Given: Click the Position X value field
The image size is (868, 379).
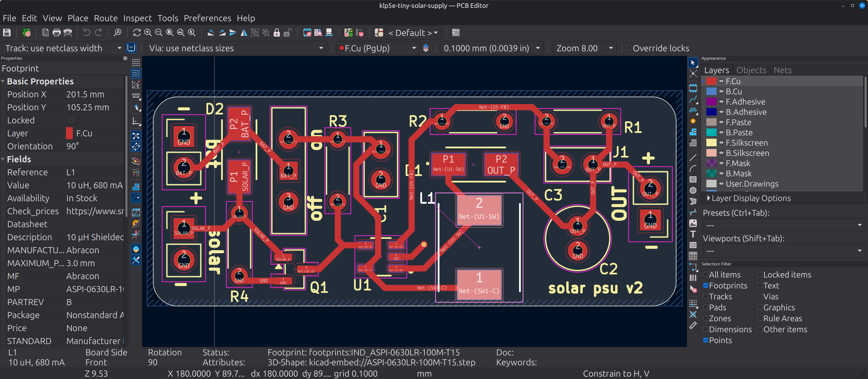Looking at the screenshot, I should pos(94,94).
